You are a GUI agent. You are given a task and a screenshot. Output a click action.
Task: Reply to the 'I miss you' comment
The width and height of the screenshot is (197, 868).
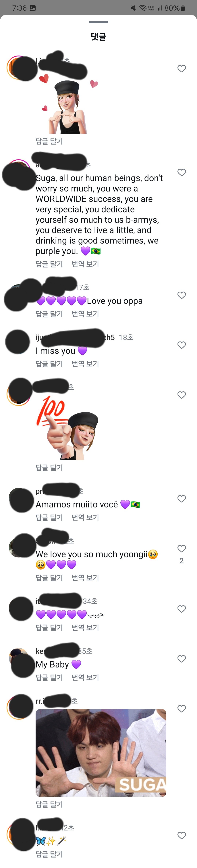click(49, 364)
